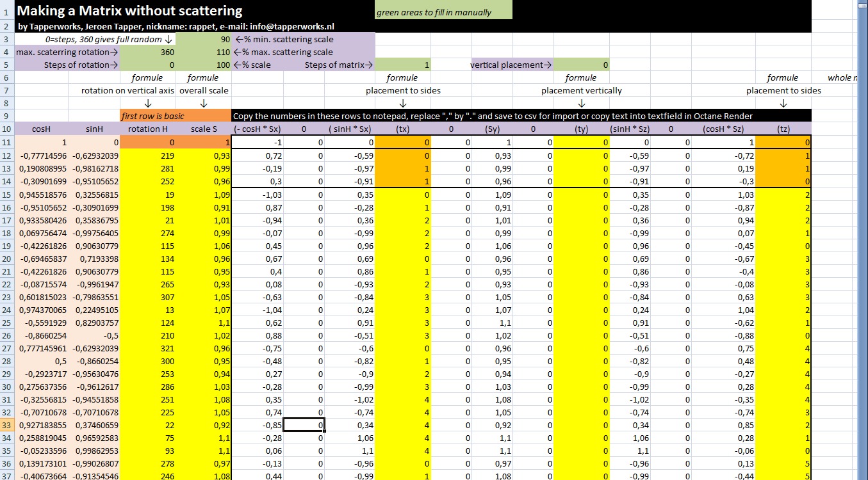Select the vertical placement input cell
868x480 pixels.
pyautogui.click(x=582, y=65)
